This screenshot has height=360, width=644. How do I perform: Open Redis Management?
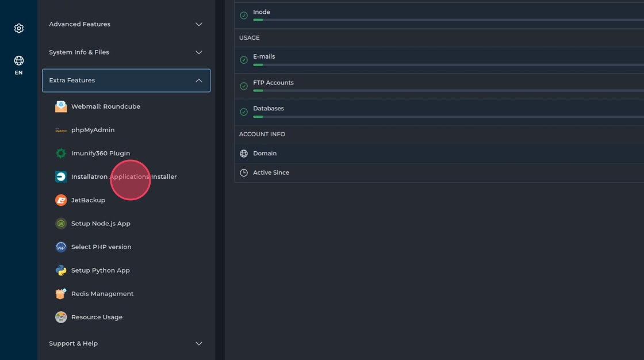[102, 294]
